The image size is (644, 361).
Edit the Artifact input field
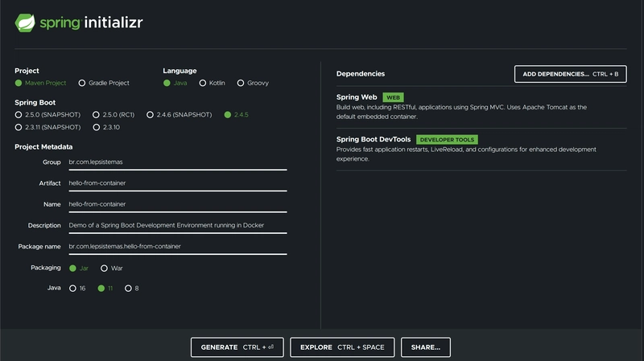coord(178,183)
